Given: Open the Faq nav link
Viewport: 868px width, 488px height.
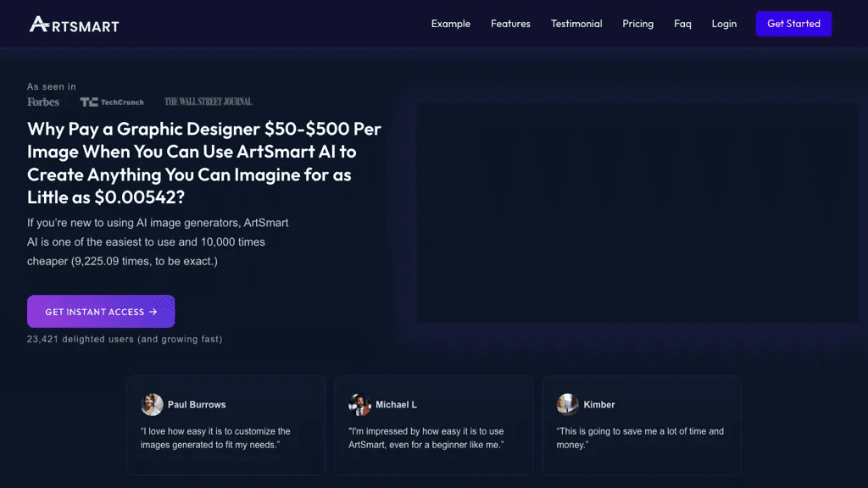Looking at the screenshot, I should point(682,24).
